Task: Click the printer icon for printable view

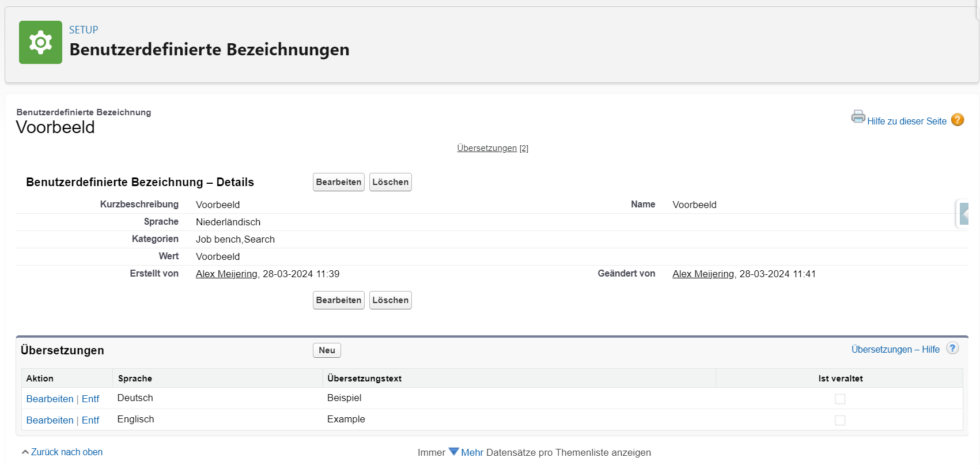Action: coord(858,117)
